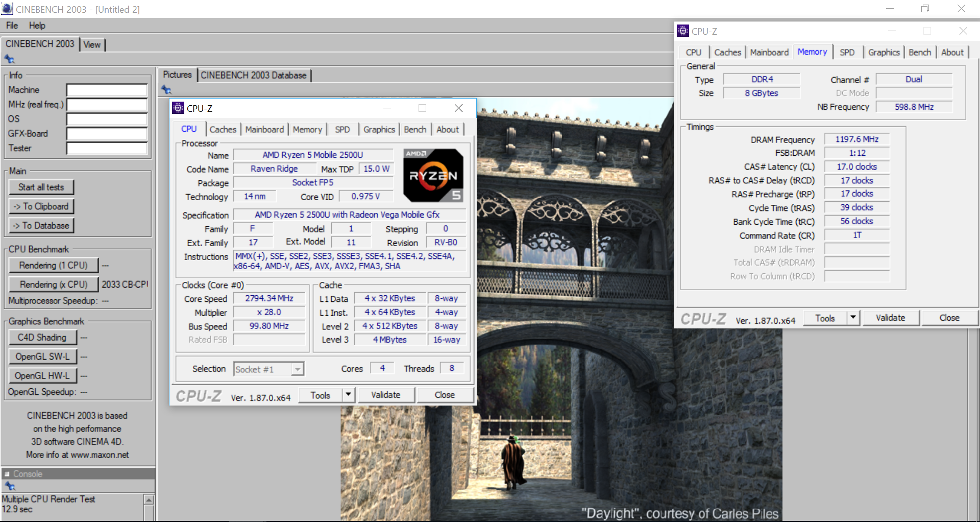Click the pin icon under CINEBENCH 2003 tab
The image size is (980, 522).
(x=9, y=59)
